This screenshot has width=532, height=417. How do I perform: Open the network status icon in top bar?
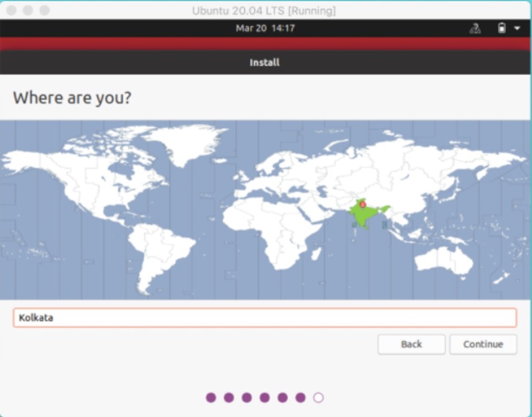475,28
